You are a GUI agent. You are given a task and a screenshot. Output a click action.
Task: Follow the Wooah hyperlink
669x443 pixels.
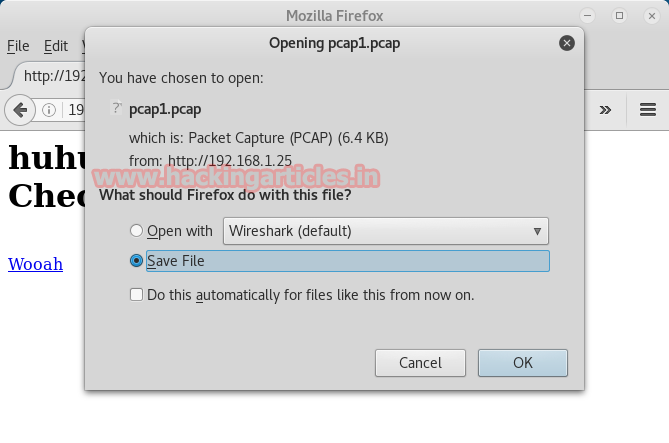click(35, 264)
